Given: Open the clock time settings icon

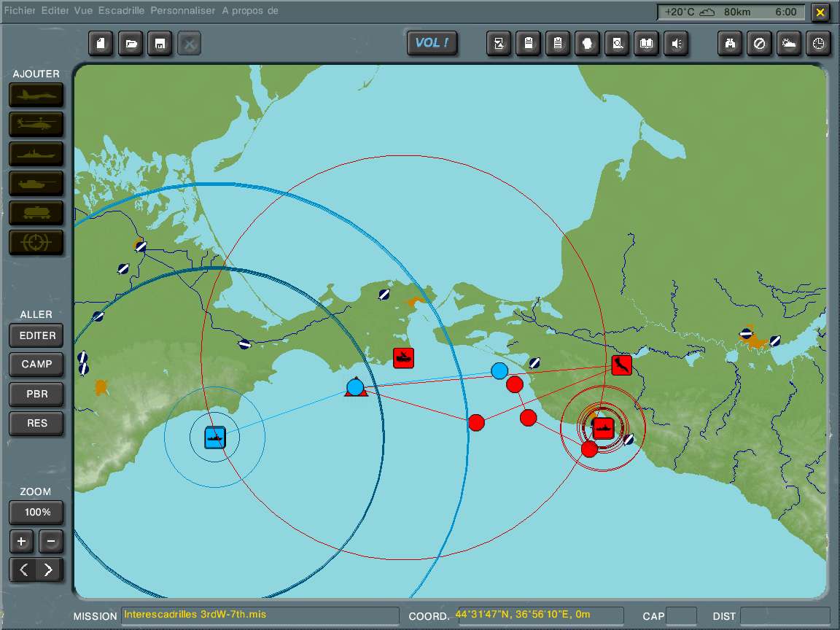Looking at the screenshot, I should tap(819, 44).
